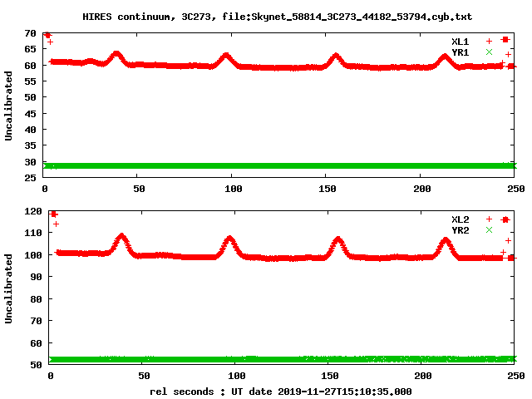Click the x-axis label with the UT date

click(281, 392)
